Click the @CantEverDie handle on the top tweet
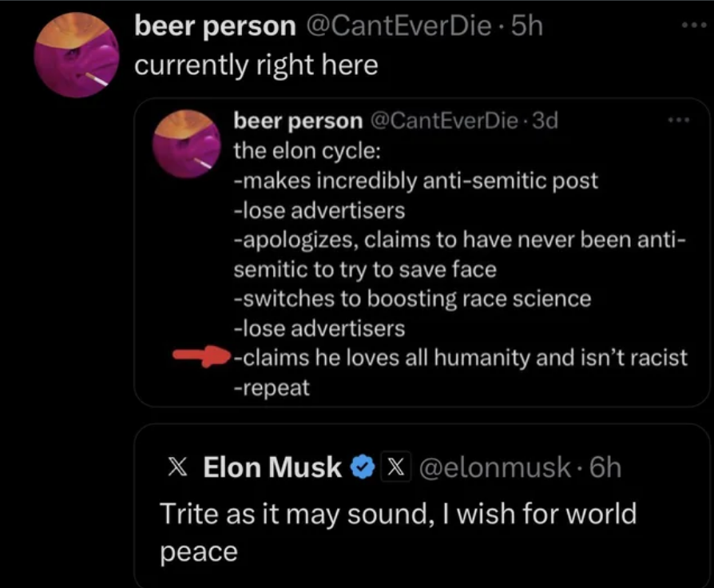 point(397,26)
